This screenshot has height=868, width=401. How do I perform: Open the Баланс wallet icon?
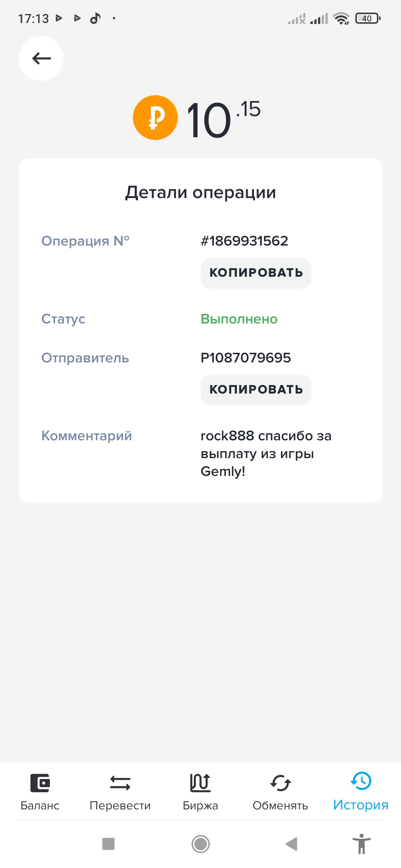(40, 783)
